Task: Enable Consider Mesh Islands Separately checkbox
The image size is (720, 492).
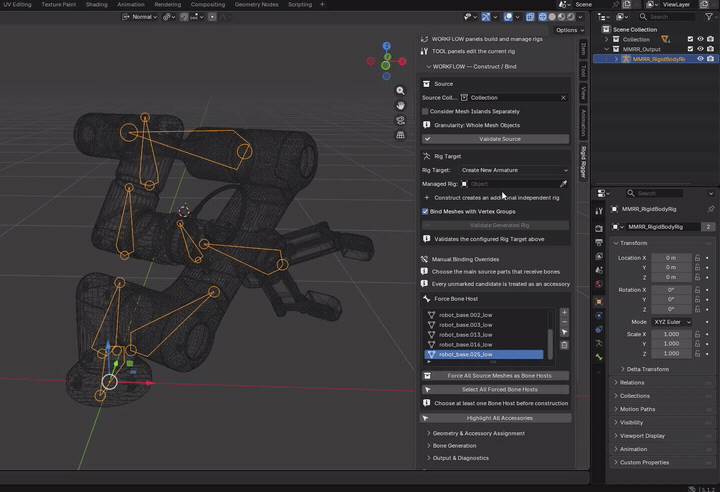Action: 425,111
